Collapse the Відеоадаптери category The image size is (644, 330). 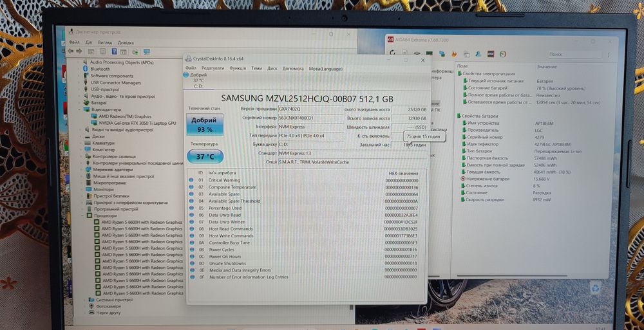coord(80,109)
